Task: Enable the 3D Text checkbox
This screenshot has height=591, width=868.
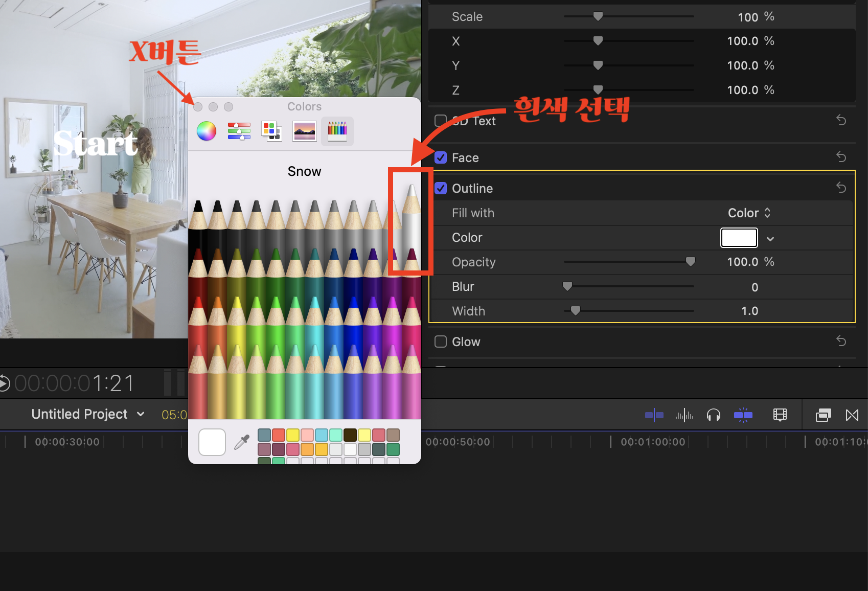Action: click(x=441, y=121)
